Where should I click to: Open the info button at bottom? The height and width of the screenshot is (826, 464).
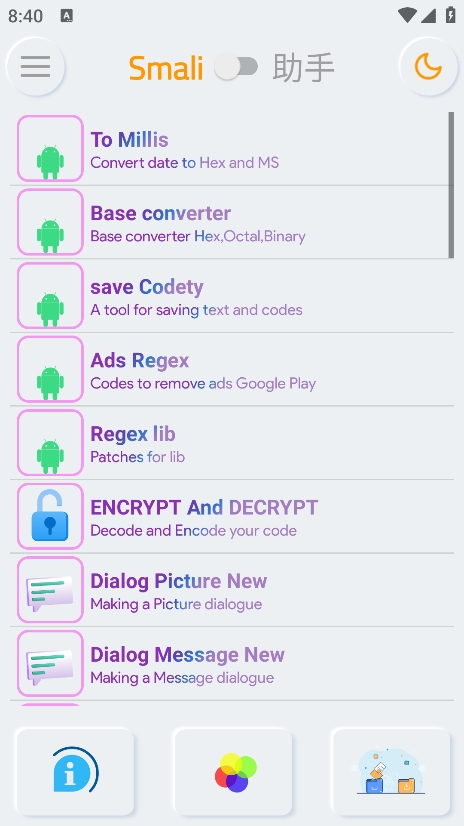(x=75, y=771)
